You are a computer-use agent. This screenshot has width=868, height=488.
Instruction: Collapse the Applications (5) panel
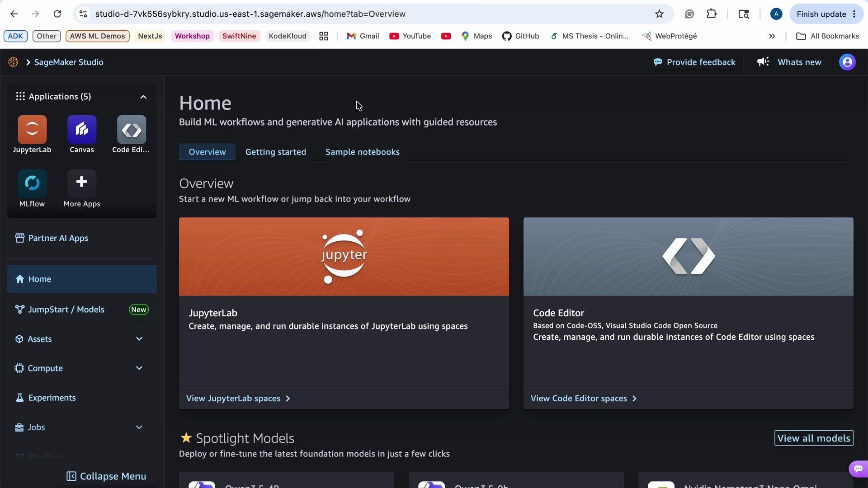[x=143, y=97]
